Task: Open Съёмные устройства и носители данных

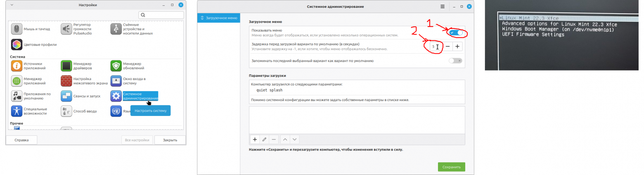Action: pyautogui.click(x=116, y=29)
